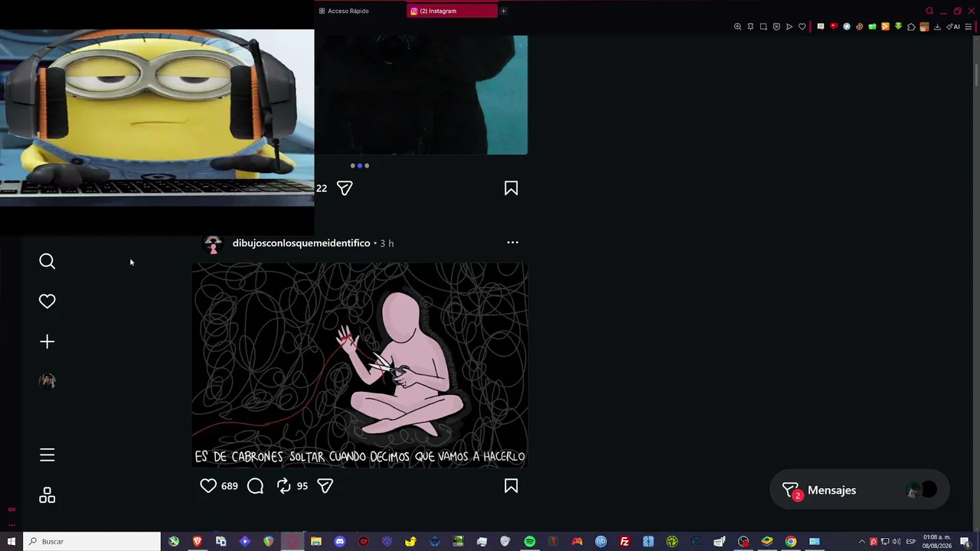Open profile avatar in Instagram sidebar

click(47, 381)
